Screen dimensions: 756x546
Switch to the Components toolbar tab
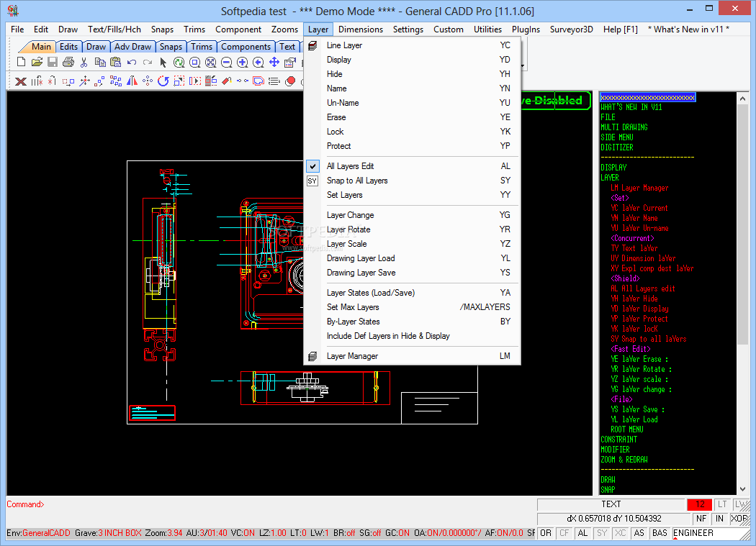pos(246,47)
